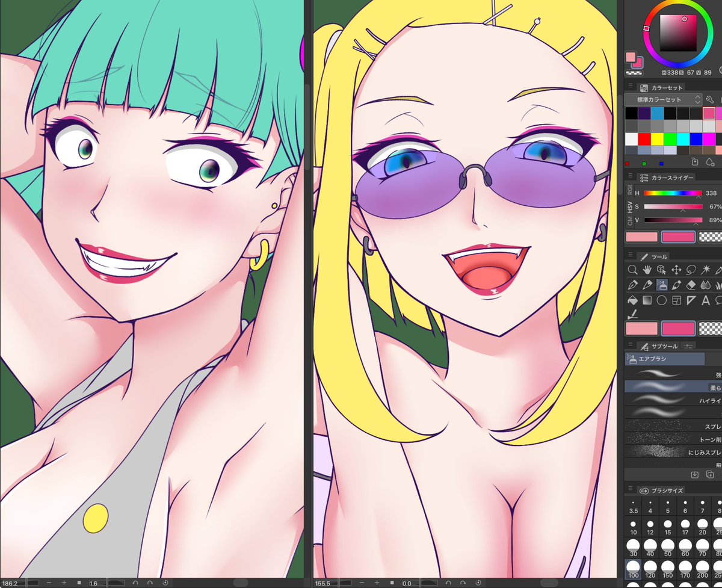The height and width of the screenshot is (588, 722).
Task: Click the サブツール panel tab
Action: (x=658, y=346)
